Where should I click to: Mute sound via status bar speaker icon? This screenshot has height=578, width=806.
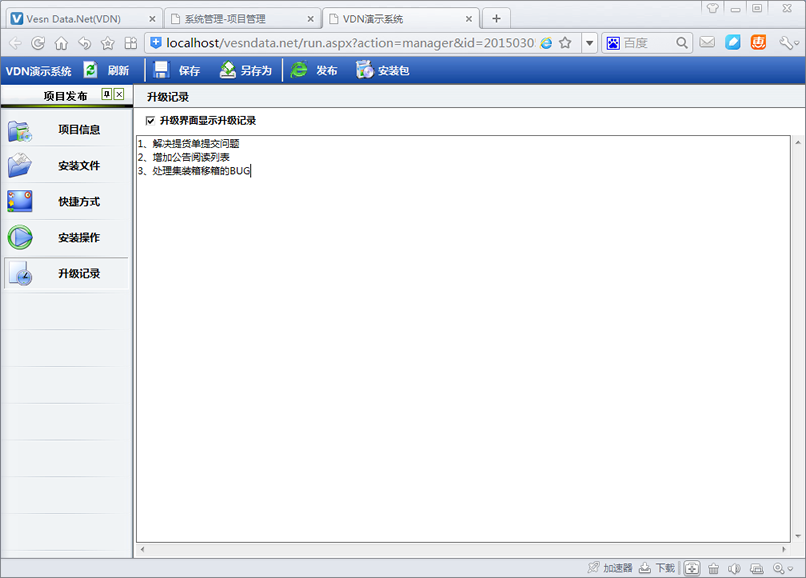[735, 568]
